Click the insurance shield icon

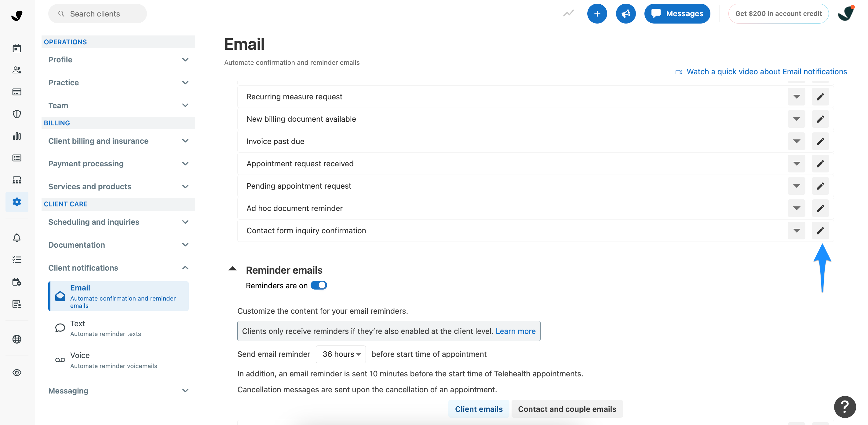tap(16, 114)
